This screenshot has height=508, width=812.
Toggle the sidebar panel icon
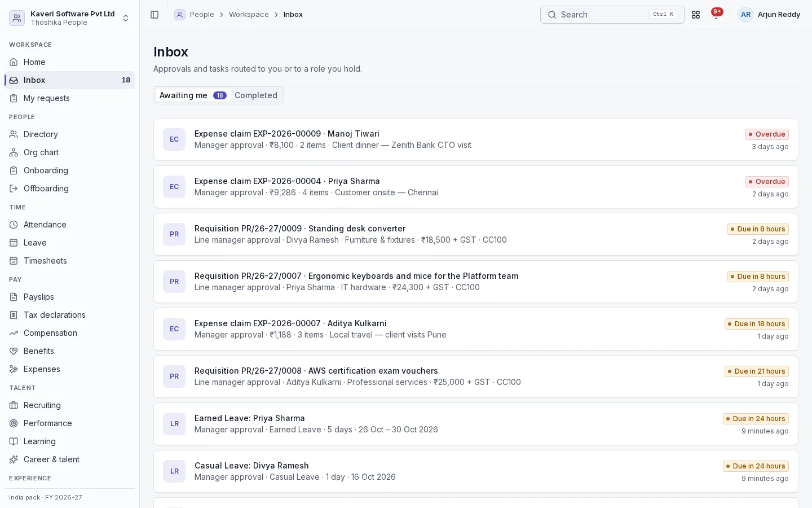pyautogui.click(x=155, y=15)
